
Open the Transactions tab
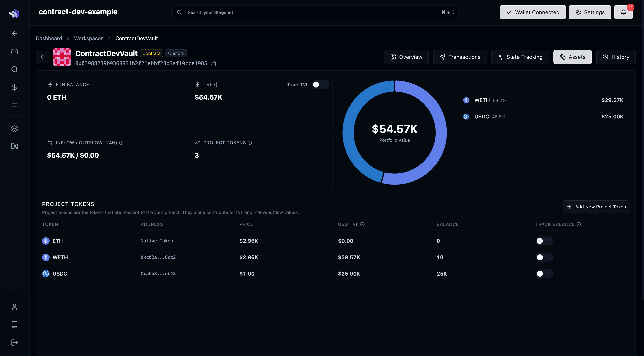460,57
